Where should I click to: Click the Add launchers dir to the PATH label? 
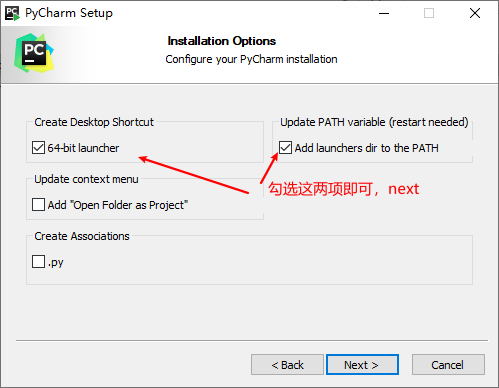[x=367, y=148]
